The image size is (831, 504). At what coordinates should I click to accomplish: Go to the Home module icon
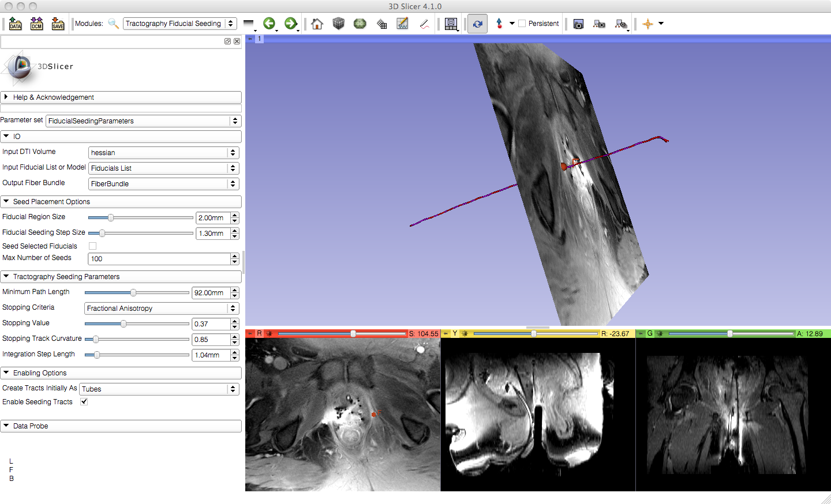(x=317, y=24)
